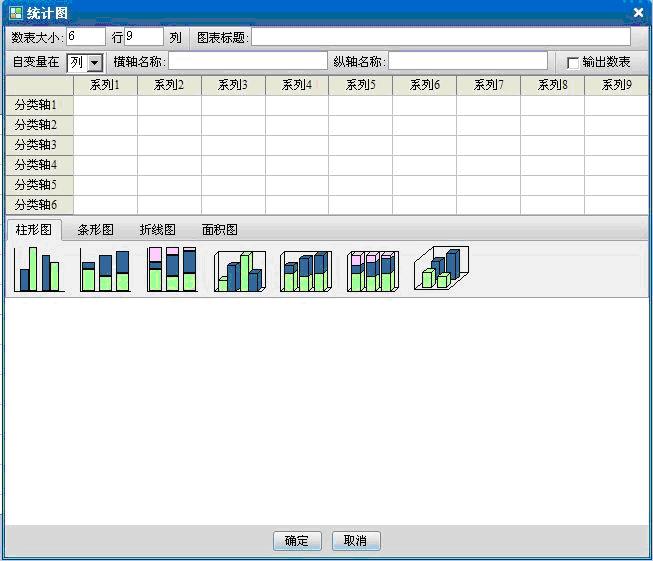This screenshot has height=561, width=653.
Task: Click the 取消 button
Action: point(356,541)
